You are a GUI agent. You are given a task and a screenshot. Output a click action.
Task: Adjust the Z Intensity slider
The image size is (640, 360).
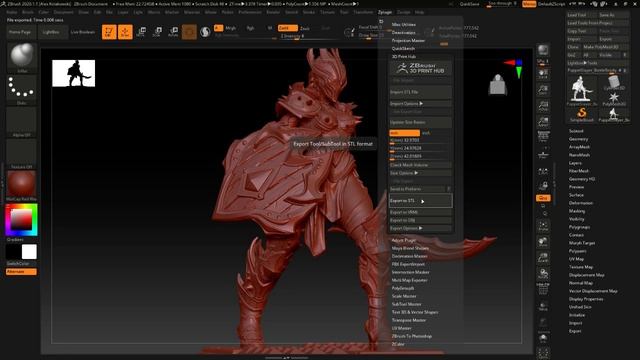(308, 36)
